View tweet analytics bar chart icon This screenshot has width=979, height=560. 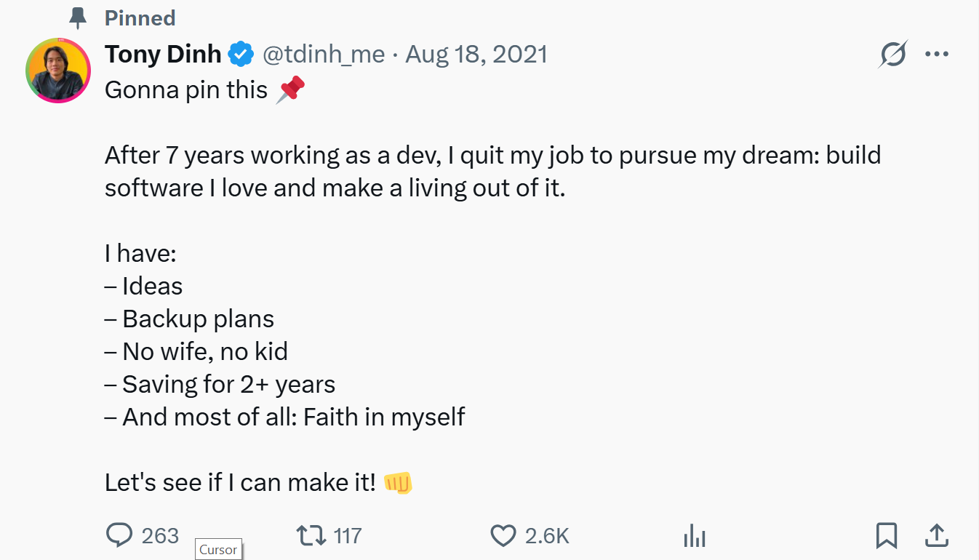click(695, 537)
